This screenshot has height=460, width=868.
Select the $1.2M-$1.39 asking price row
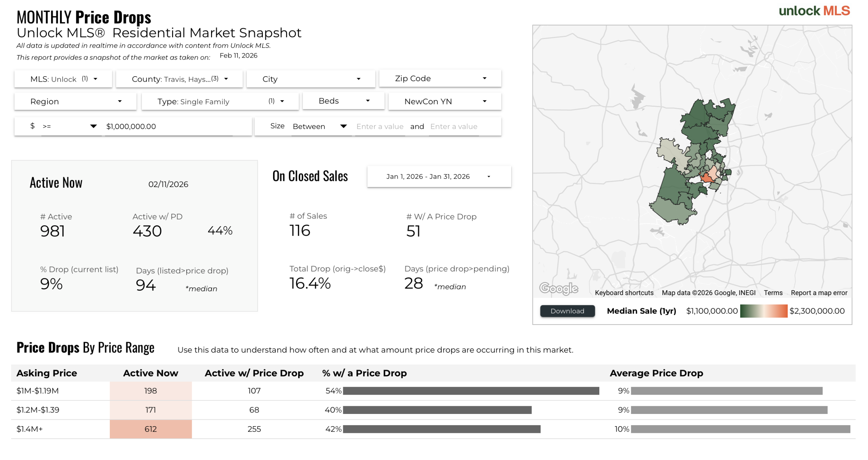pyautogui.click(x=433, y=410)
